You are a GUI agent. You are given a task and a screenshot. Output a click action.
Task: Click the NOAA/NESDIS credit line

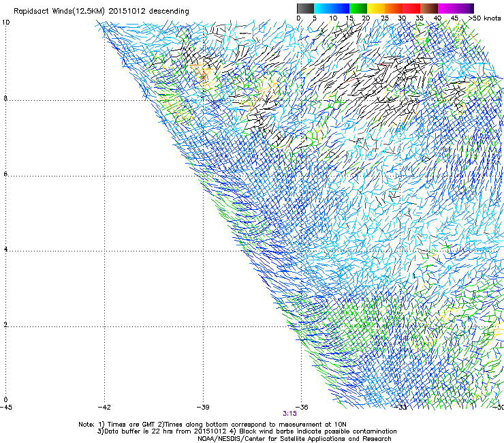(x=294, y=439)
